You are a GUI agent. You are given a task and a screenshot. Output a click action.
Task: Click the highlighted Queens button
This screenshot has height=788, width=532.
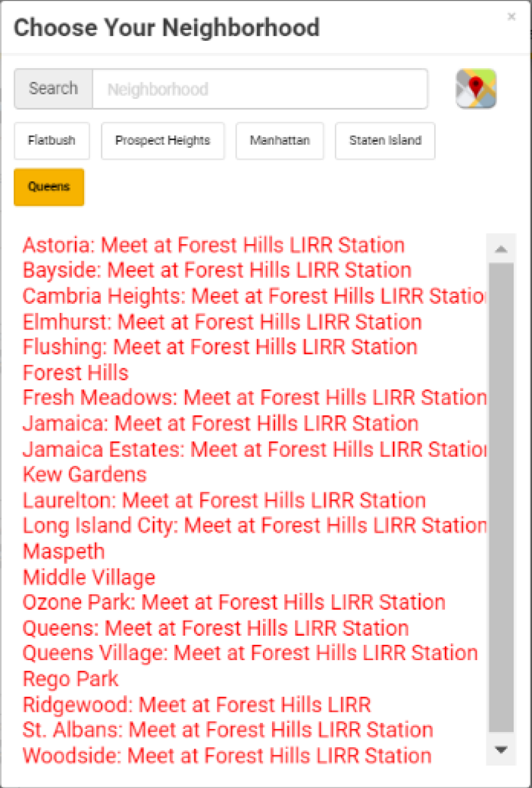click(49, 187)
